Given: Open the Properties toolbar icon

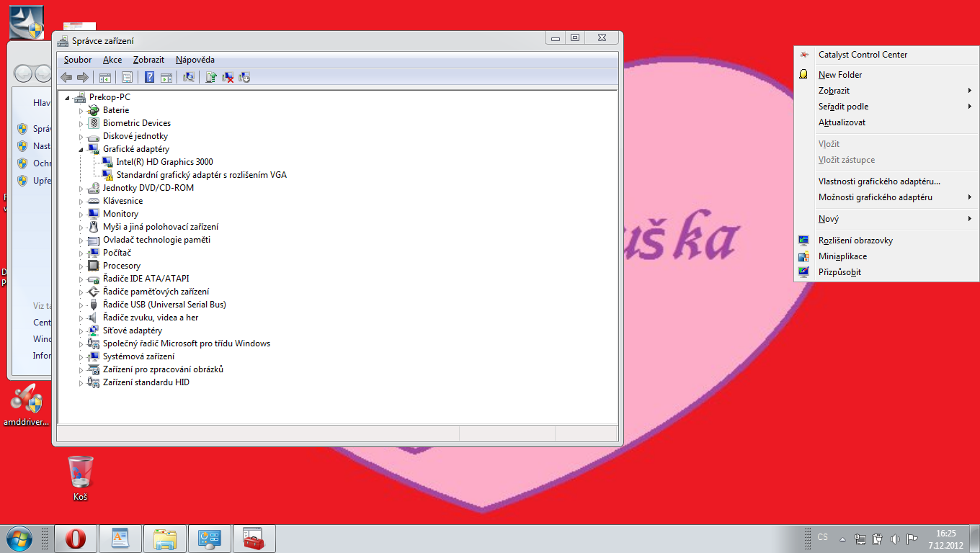Looking at the screenshot, I should (x=127, y=77).
